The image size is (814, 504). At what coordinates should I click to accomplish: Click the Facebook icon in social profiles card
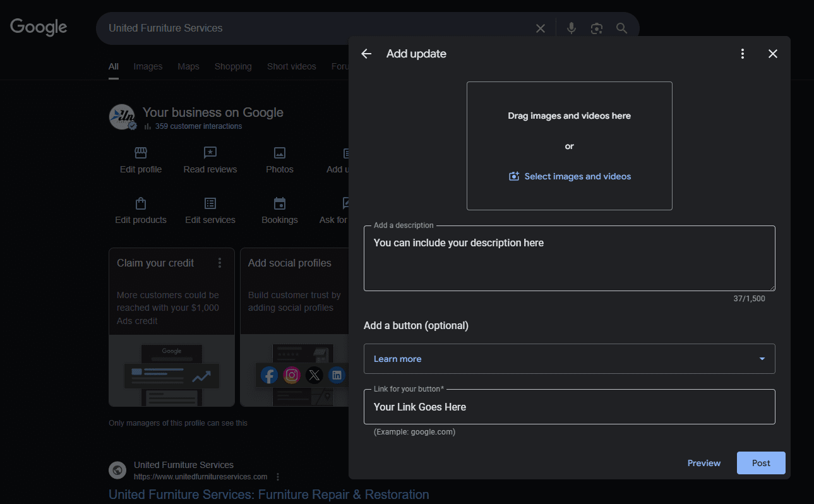point(269,375)
